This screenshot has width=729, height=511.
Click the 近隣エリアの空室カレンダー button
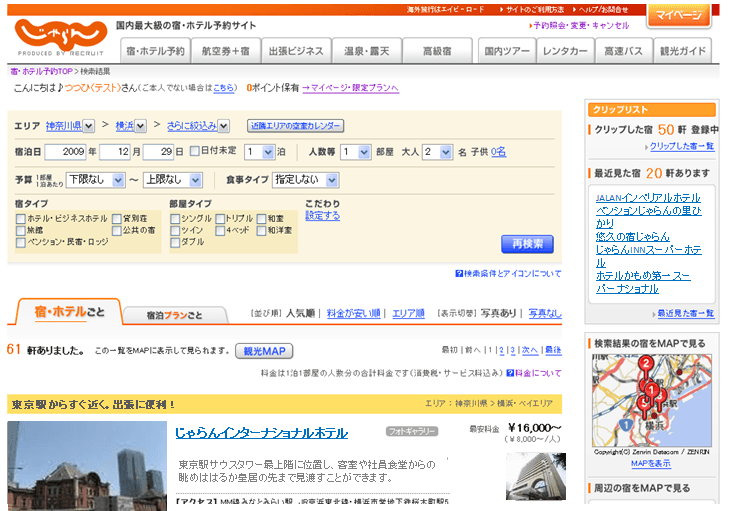coord(295,126)
